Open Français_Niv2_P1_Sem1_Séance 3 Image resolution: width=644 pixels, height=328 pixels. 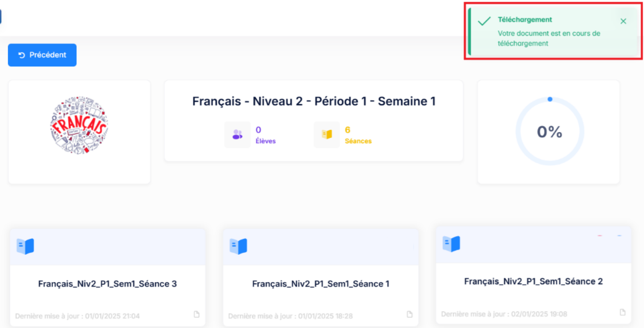[107, 284]
